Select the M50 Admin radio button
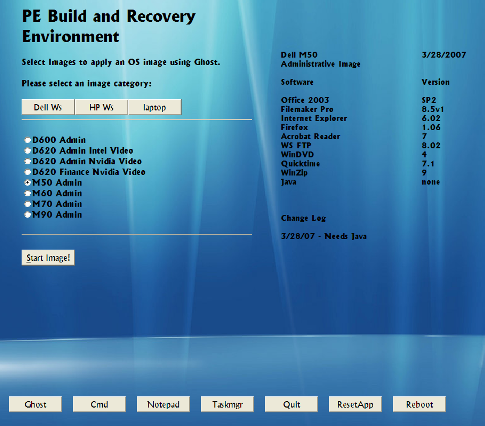 [x=28, y=183]
